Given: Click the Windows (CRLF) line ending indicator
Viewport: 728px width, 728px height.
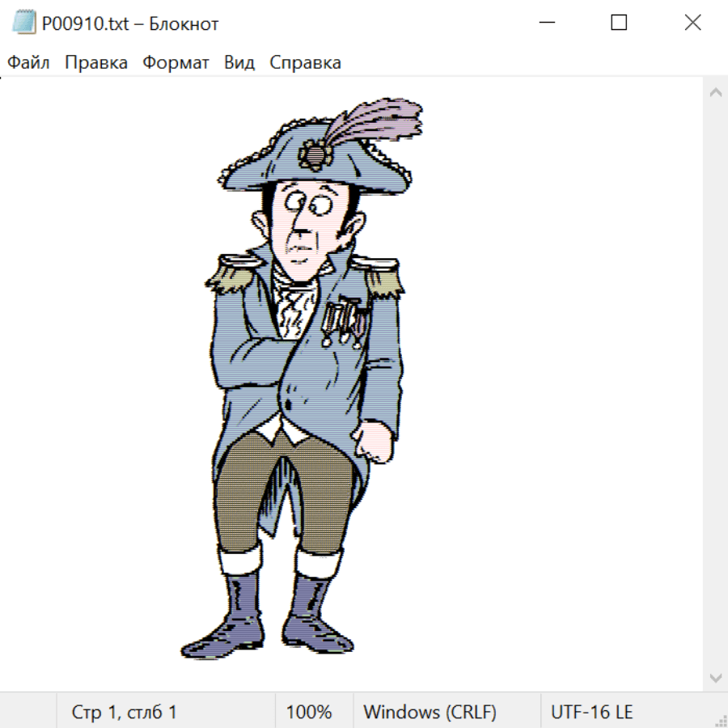Looking at the screenshot, I should 430,713.
